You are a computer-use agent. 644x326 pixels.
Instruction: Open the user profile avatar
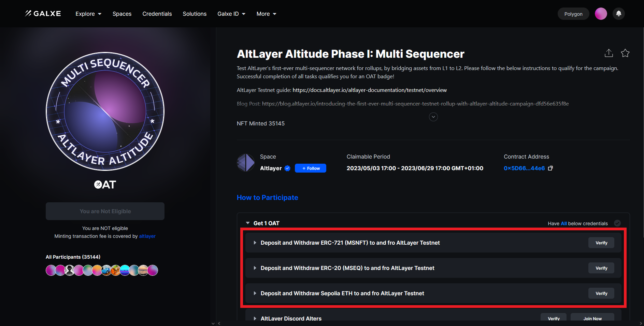[x=601, y=14]
